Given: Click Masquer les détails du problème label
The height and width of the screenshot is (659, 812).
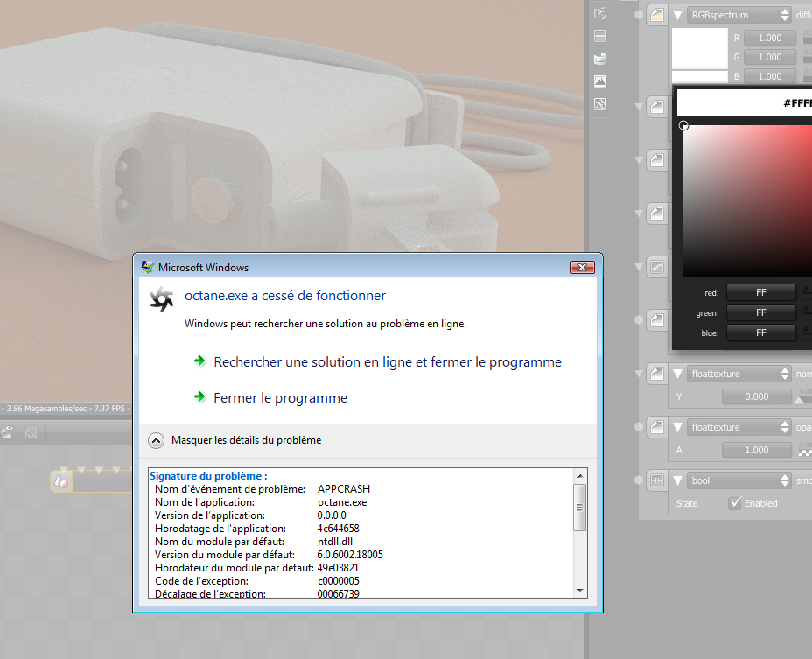Looking at the screenshot, I should [x=246, y=440].
